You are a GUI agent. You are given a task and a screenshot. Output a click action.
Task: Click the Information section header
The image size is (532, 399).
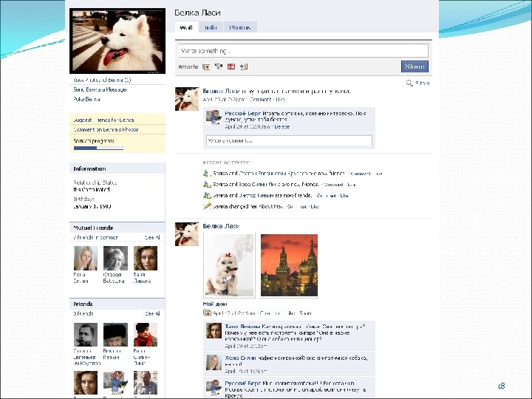(x=117, y=168)
